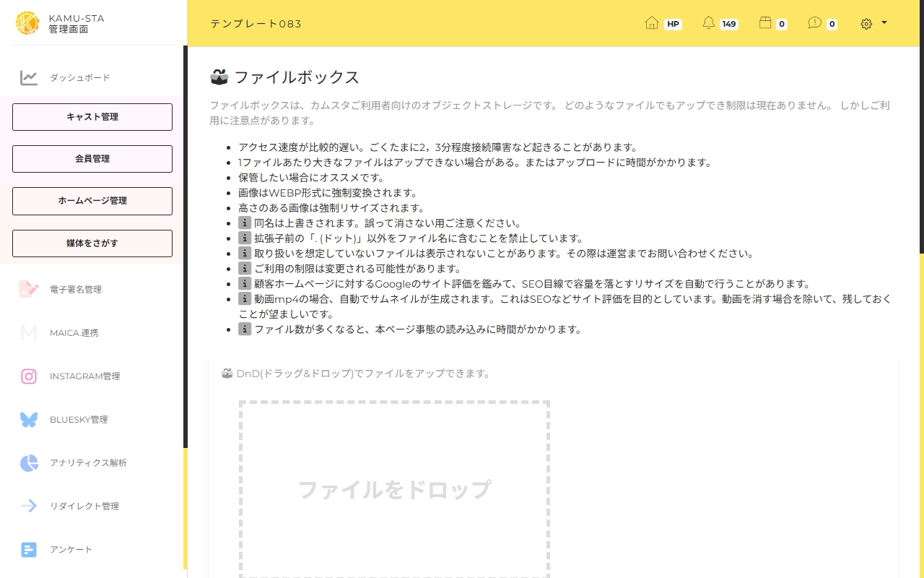Click the ファイルをドロップ drop zone
The image size is (924, 578).
tap(394, 489)
